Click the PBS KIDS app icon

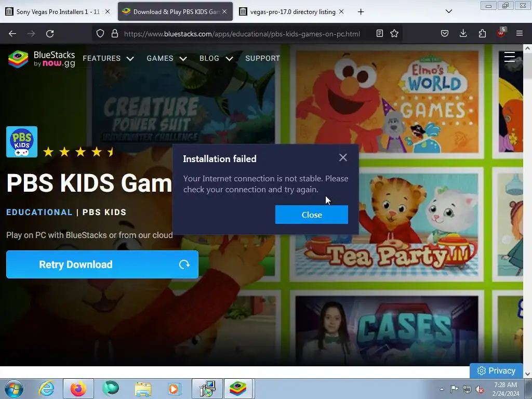22,142
